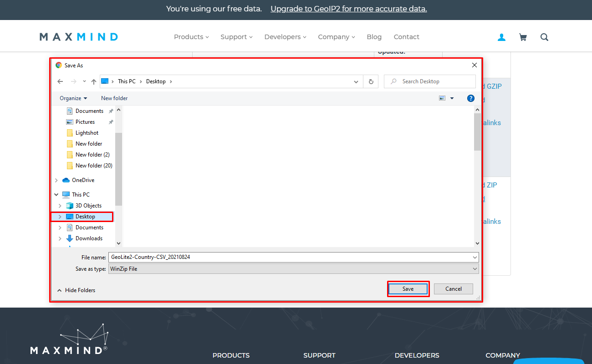Click the file list scrollbar up arrow

[x=478, y=110]
